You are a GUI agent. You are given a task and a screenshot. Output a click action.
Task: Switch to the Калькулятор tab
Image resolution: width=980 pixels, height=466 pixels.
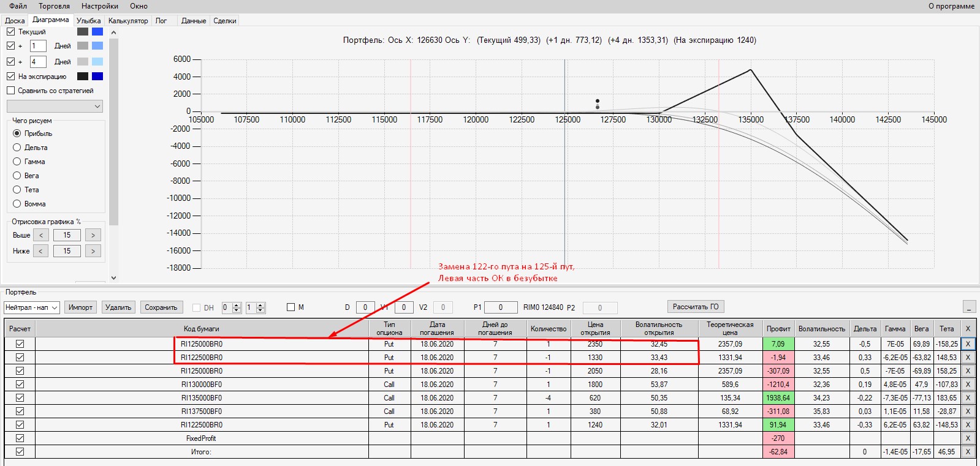tap(128, 21)
